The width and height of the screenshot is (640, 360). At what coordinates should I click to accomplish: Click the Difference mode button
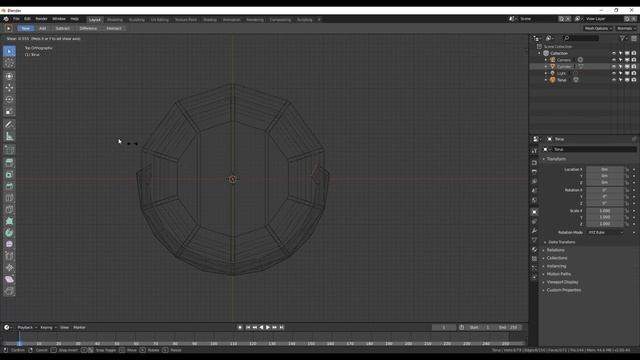tap(88, 29)
